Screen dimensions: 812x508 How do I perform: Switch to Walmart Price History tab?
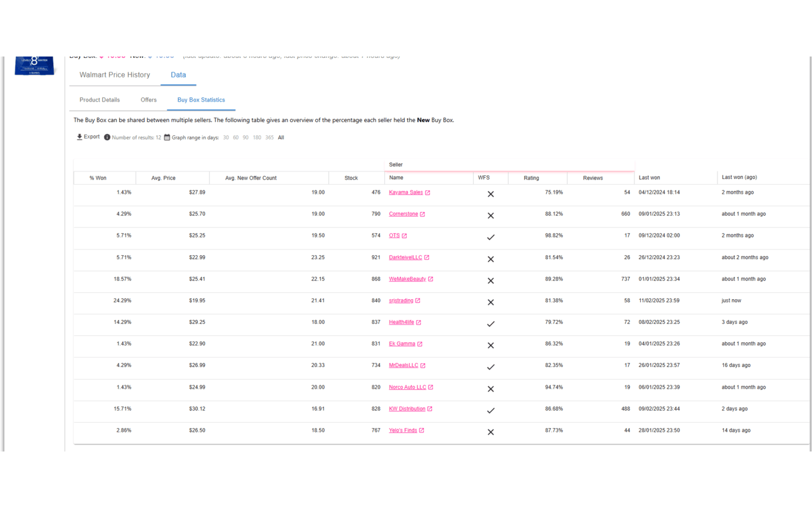tap(115, 75)
